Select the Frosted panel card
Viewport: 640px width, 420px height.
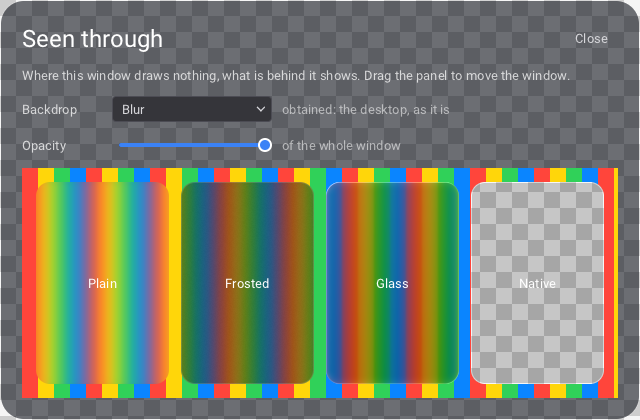click(x=247, y=283)
